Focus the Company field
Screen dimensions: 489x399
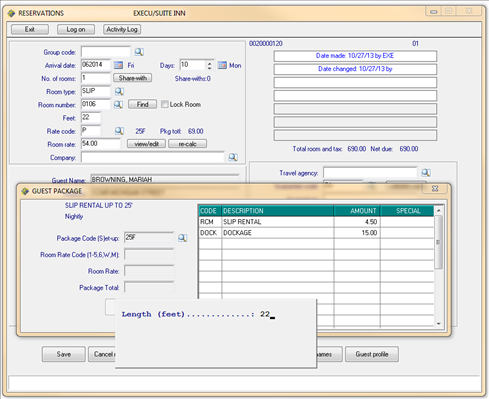click(x=153, y=157)
